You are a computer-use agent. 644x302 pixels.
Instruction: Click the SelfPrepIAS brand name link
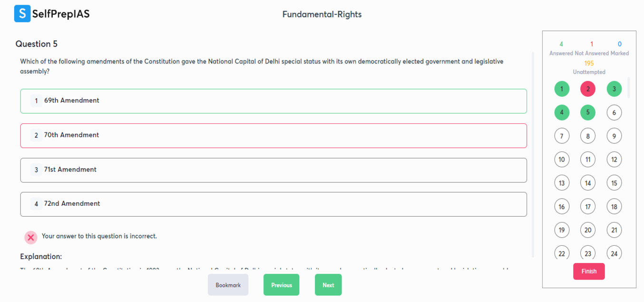61,14
